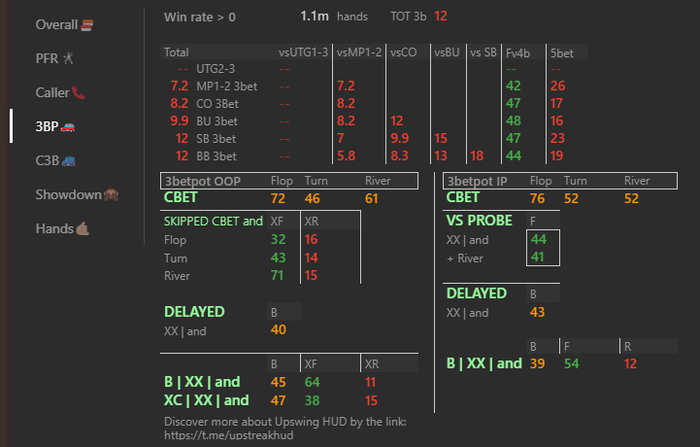The width and height of the screenshot is (700, 447).
Task: Select the Fv4b column header
Action: [518, 53]
